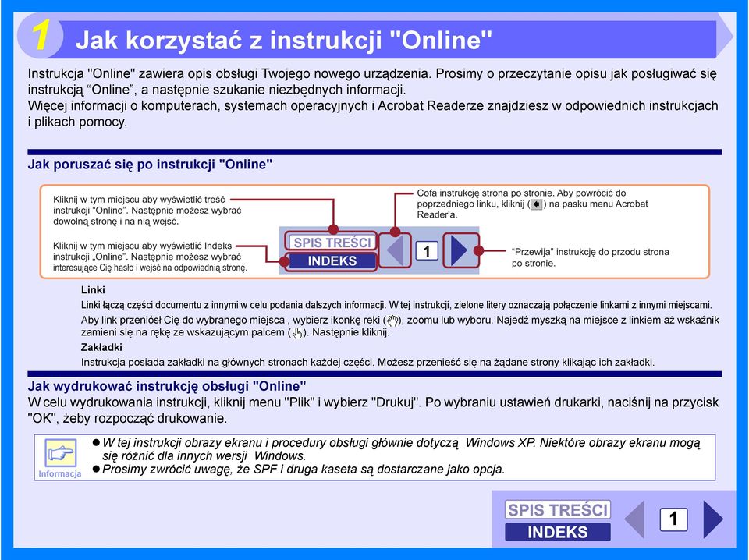
Task: Click heading 'Jak poruszać się po instrukcji "Online"'
Action: click(x=150, y=165)
